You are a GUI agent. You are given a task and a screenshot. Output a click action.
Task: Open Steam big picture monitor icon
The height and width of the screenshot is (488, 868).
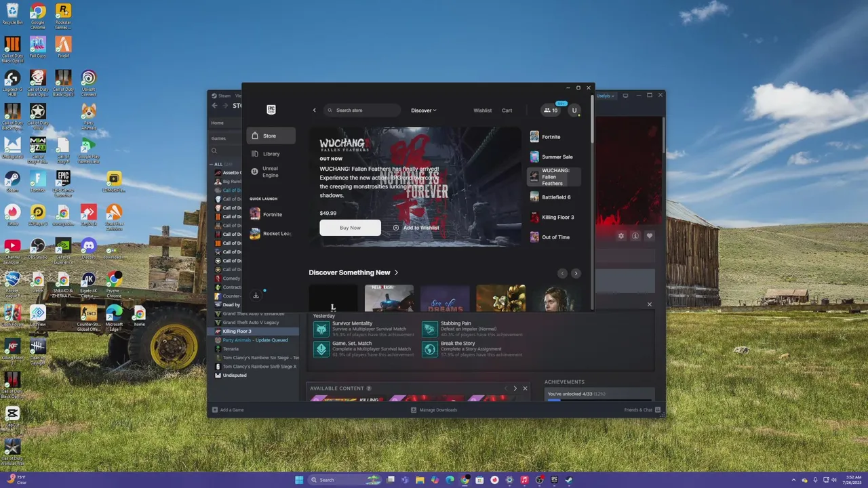coord(625,96)
